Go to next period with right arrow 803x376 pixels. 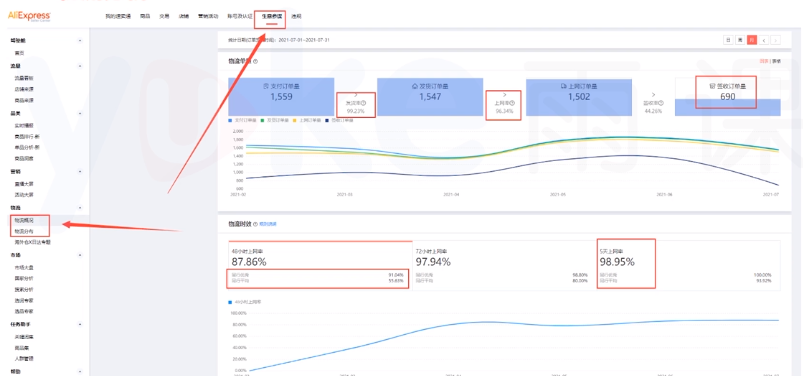[775, 40]
